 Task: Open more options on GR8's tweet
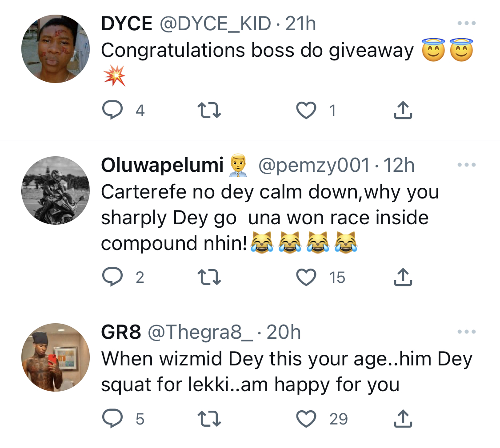[467, 332]
